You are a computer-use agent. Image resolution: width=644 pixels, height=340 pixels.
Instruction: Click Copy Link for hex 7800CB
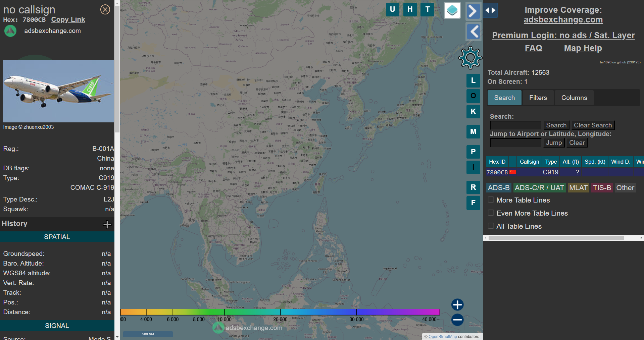pyautogui.click(x=68, y=19)
